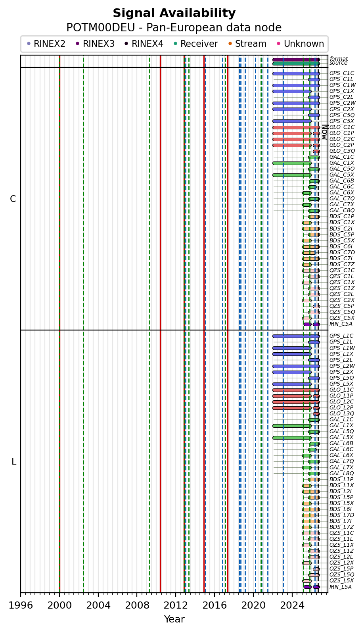
Task: Click the GPS_L2W row label
Action: 342,366
